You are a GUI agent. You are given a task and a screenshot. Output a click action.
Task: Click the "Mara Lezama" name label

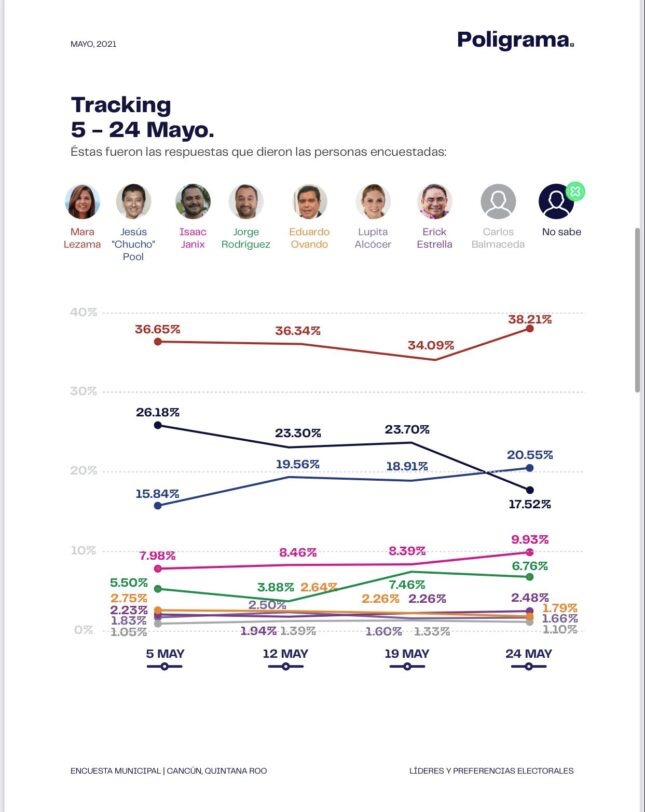click(x=83, y=238)
